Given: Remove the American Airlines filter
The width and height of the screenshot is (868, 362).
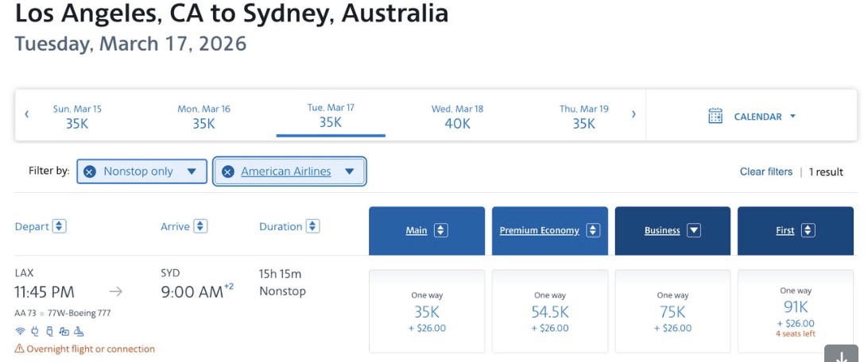Looking at the screenshot, I should (228, 171).
